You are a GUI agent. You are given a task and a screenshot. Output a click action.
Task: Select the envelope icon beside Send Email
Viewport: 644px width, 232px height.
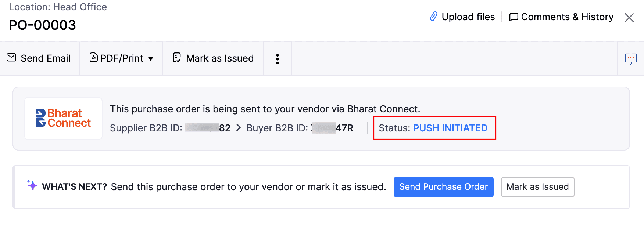(11, 58)
